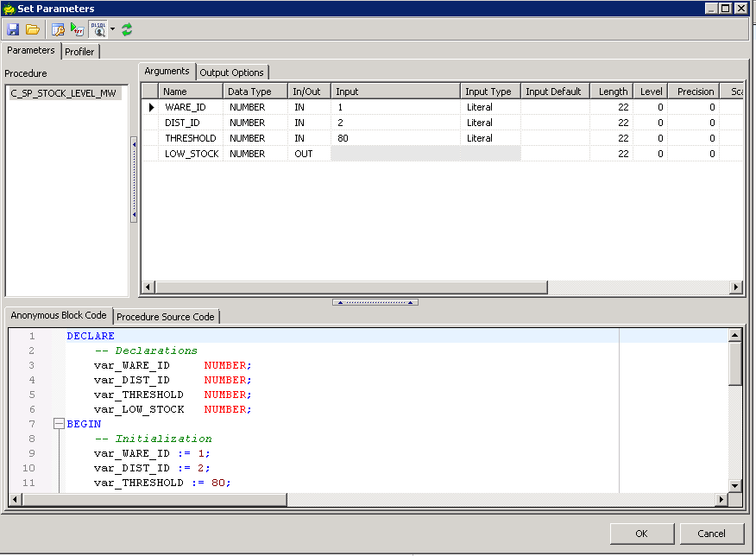Show the Procedure Source Code tab

tap(166, 317)
